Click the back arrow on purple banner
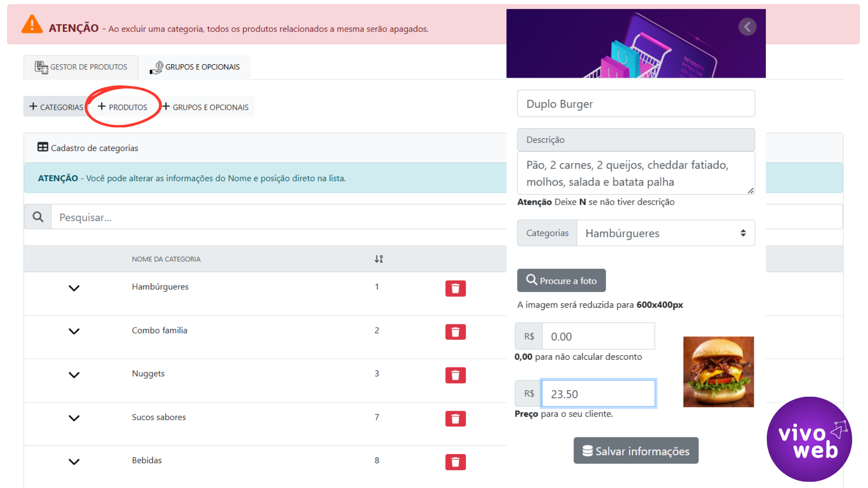The width and height of the screenshot is (868, 488). [x=747, y=27]
